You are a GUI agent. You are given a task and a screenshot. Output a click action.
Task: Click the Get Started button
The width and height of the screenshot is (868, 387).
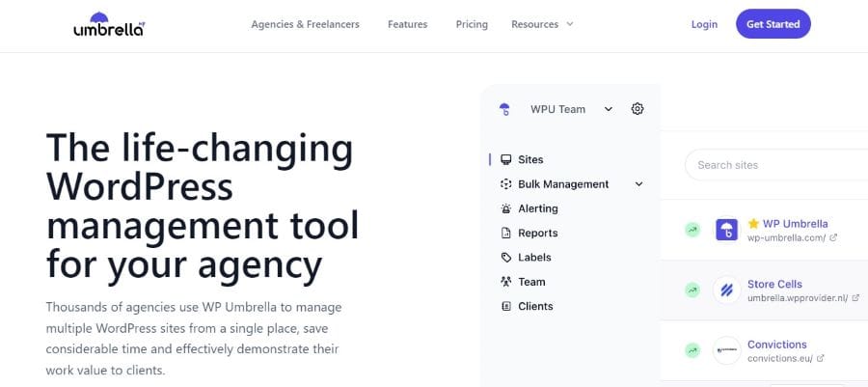(773, 24)
